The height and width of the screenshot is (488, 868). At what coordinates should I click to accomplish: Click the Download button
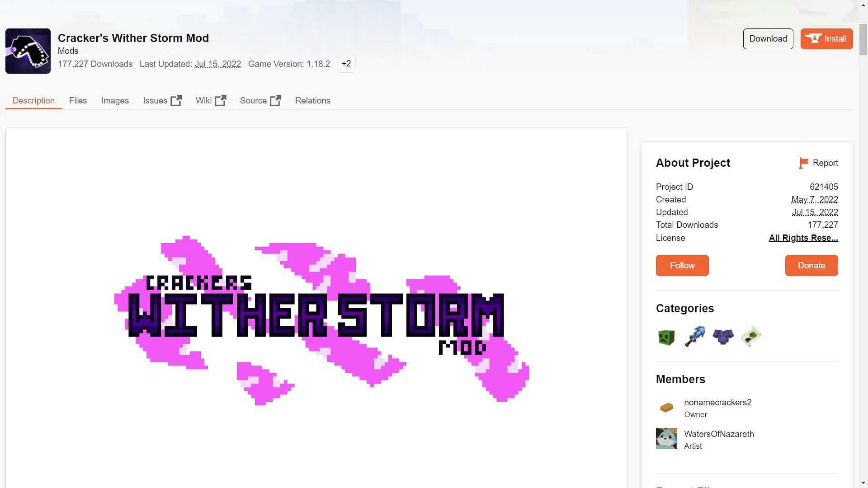768,38
